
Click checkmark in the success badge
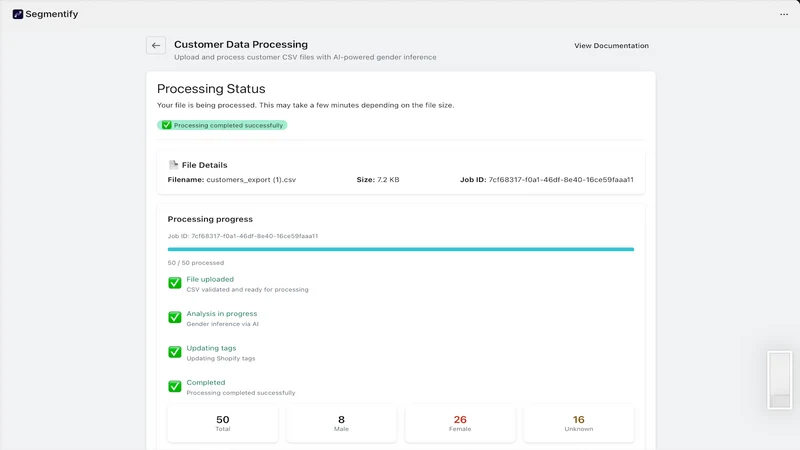[166, 125]
